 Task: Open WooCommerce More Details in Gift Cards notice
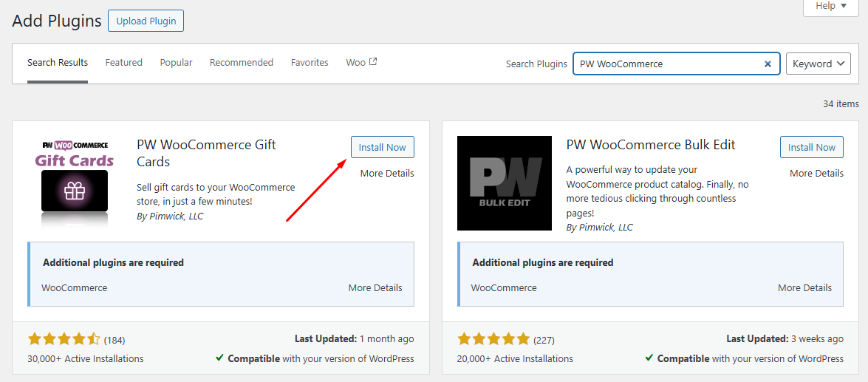[x=375, y=288]
